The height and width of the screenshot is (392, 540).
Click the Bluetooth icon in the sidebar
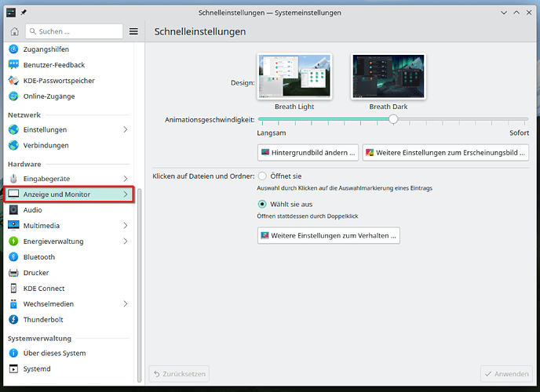(x=13, y=257)
